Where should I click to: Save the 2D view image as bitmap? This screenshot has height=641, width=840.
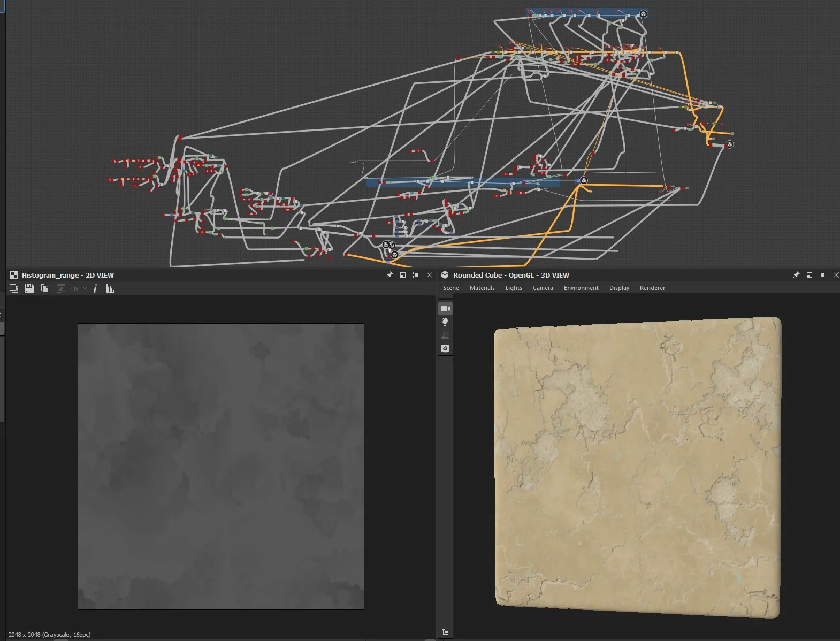[x=29, y=288]
